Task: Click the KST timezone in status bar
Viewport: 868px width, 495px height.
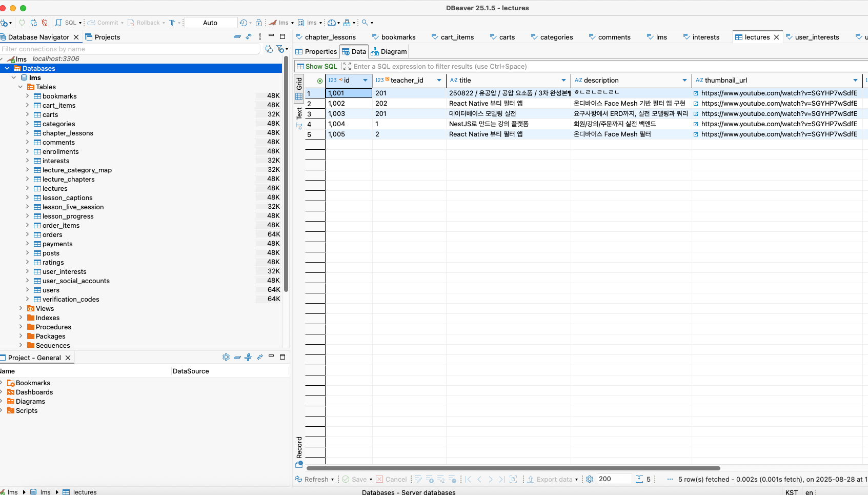Action: click(792, 492)
